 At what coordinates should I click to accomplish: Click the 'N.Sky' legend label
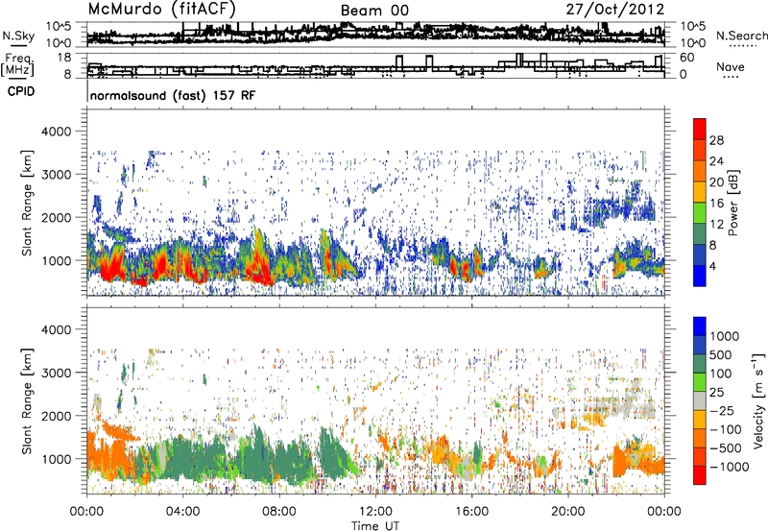(x=18, y=36)
